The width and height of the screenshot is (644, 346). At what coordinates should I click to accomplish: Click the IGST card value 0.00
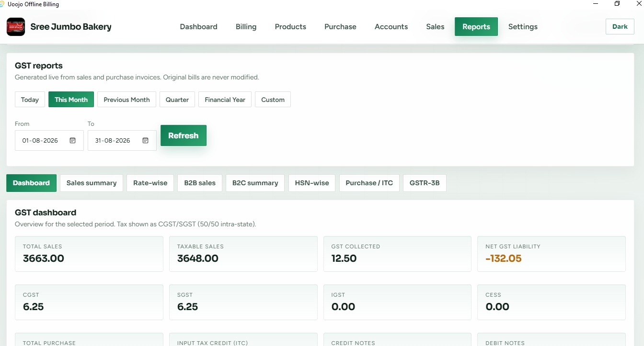tap(343, 307)
